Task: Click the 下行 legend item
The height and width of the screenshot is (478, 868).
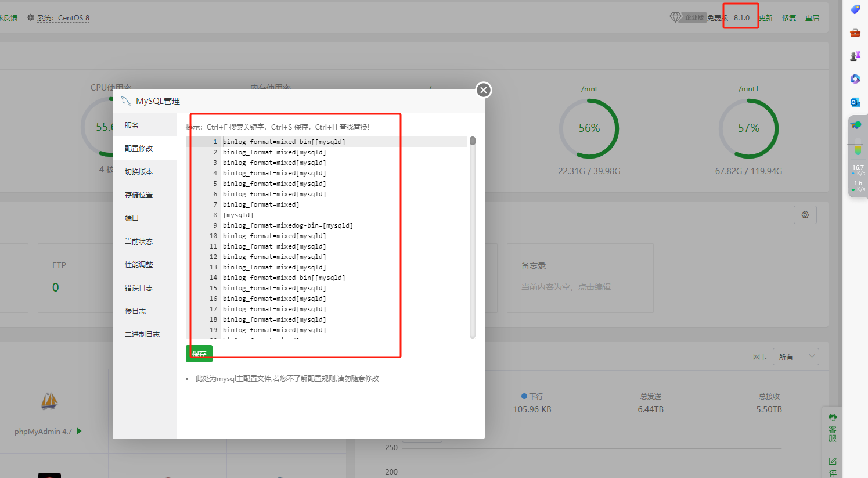Action: tap(532, 396)
